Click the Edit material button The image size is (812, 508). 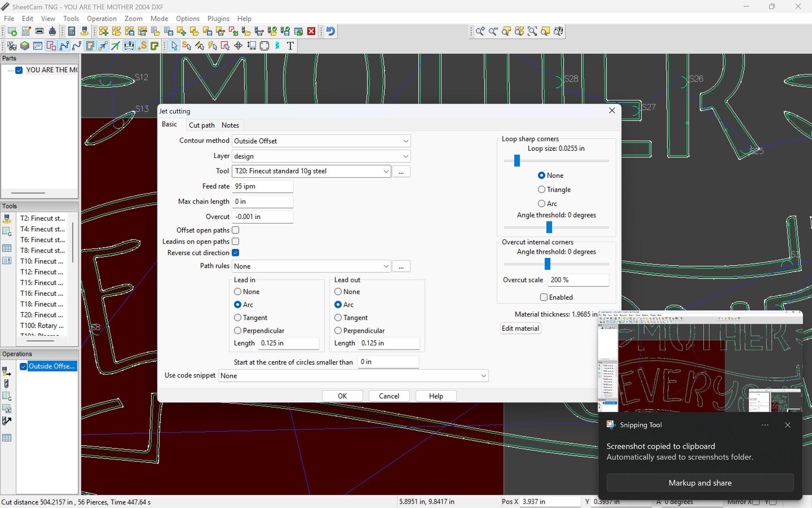(x=520, y=328)
